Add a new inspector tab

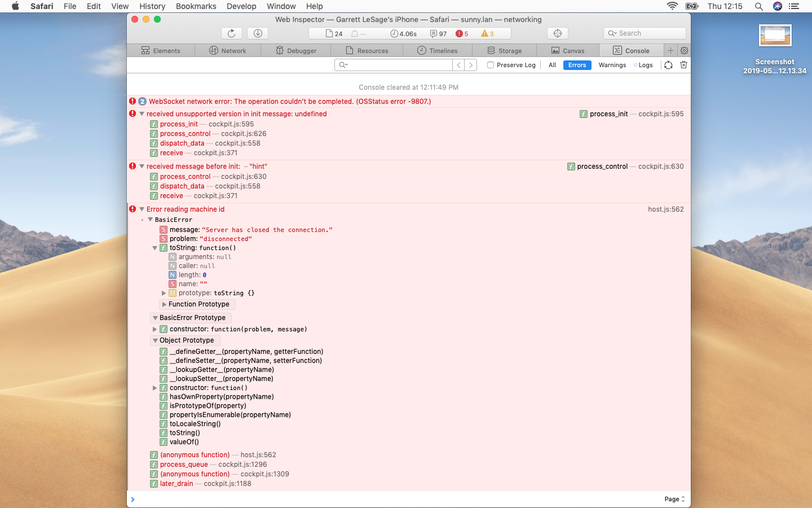[x=670, y=50]
